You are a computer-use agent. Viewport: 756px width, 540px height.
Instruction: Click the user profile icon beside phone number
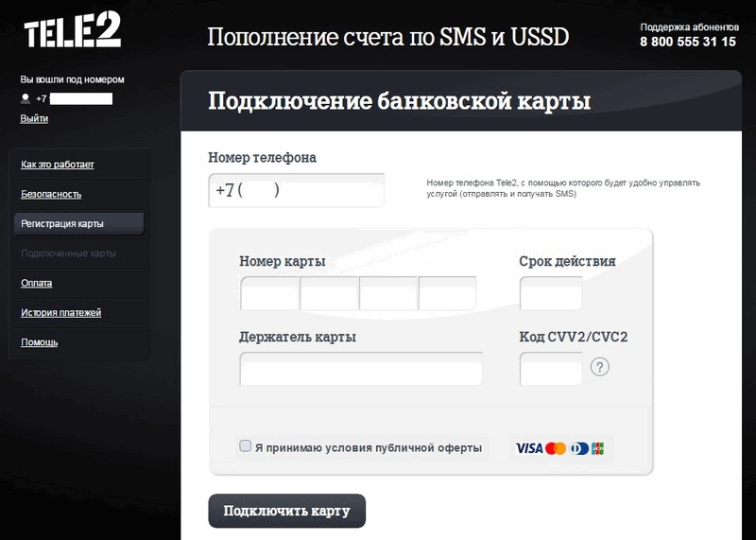click(26, 99)
